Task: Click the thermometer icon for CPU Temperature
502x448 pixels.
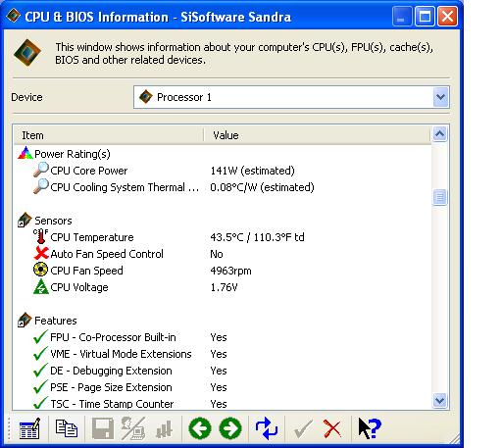Action: coord(41,236)
